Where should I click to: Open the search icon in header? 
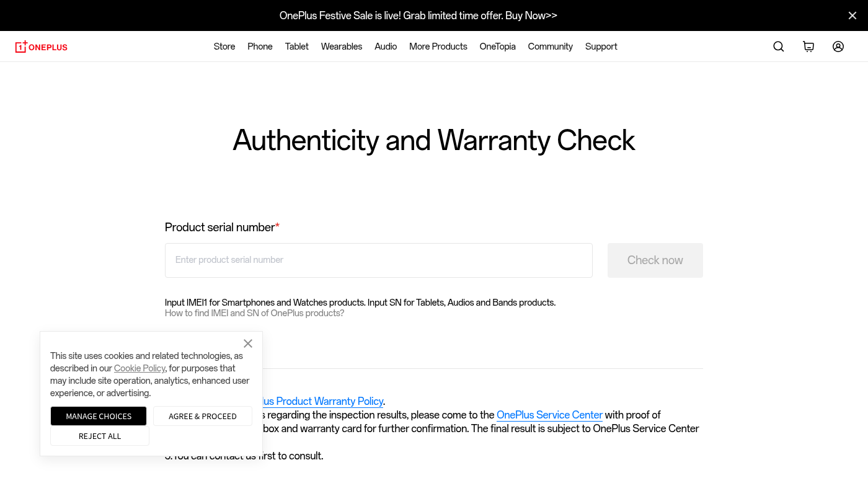coord(779,46)
